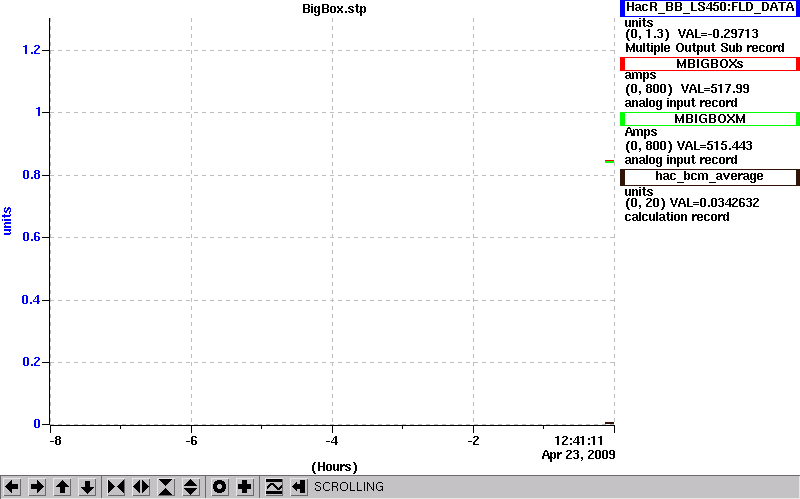Click the VAL=-0.29713 reading text
Image resolution: width=800 pixels, height=499 pixels.
coord(718,34)
